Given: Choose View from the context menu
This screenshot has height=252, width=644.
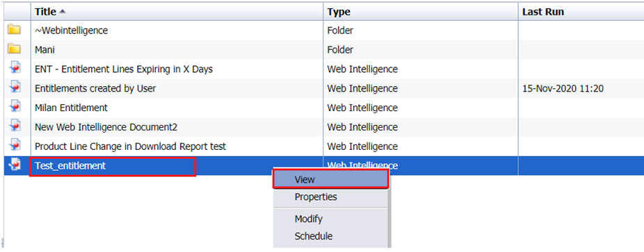Looking at the screenshot, I should [x=330, y=179].
